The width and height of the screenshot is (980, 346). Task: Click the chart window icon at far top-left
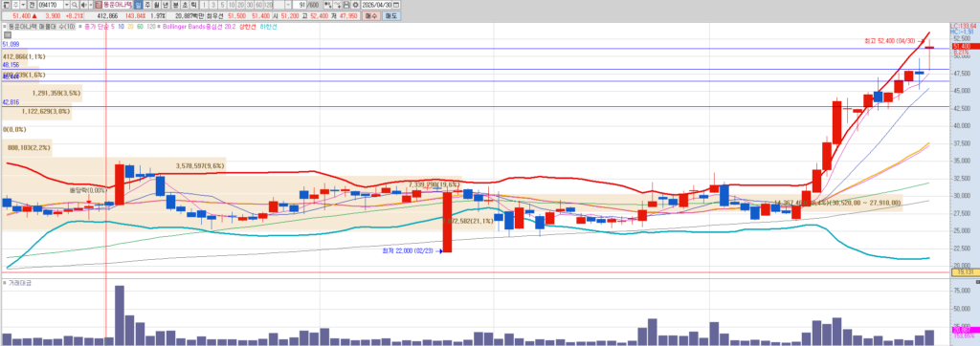coord(7,5)
